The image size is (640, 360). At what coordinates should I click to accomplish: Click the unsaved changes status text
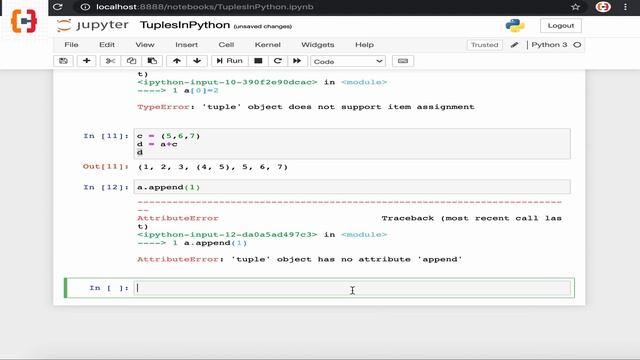tap(262, 27)
